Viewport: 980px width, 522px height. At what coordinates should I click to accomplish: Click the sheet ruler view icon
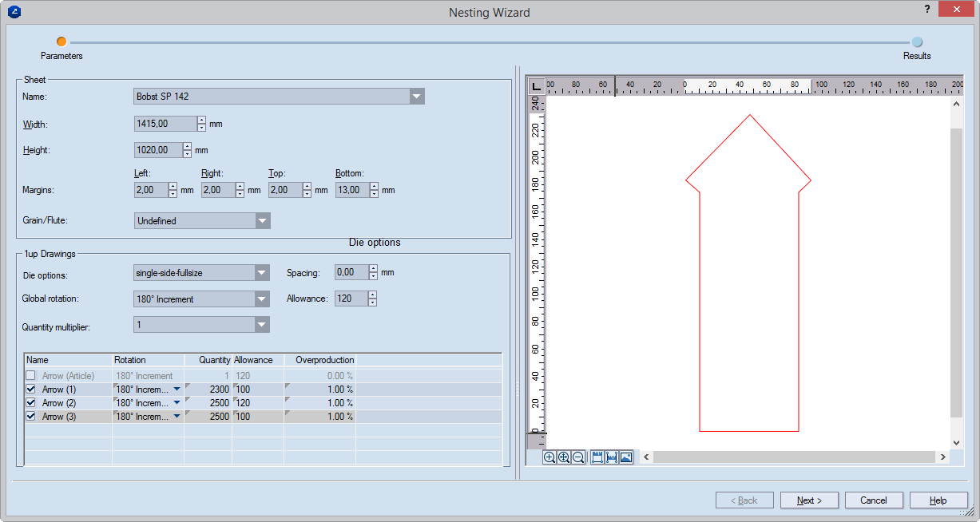pyautogui.click(x=597, y=457)
